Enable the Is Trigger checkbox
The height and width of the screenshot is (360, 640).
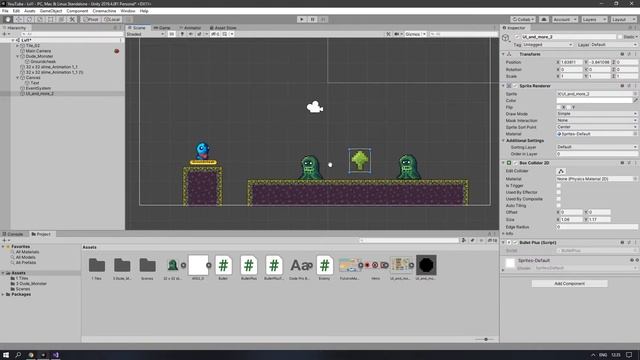pyautogui.click(x=559, y=186)
